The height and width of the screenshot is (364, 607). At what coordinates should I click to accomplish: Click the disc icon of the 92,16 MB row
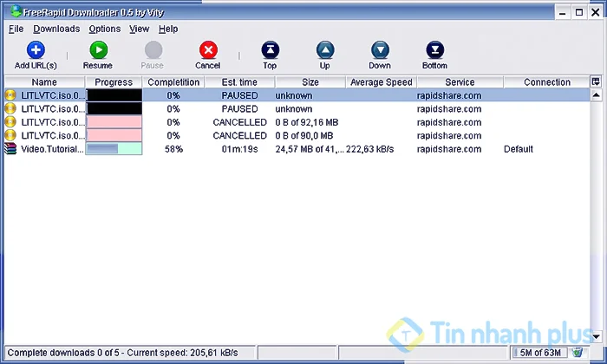(10, 122)
